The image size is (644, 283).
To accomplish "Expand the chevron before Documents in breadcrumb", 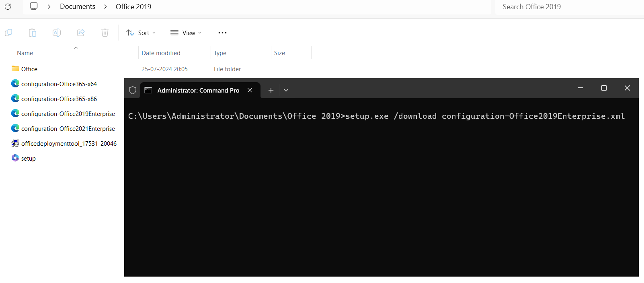I will (49, 6).
